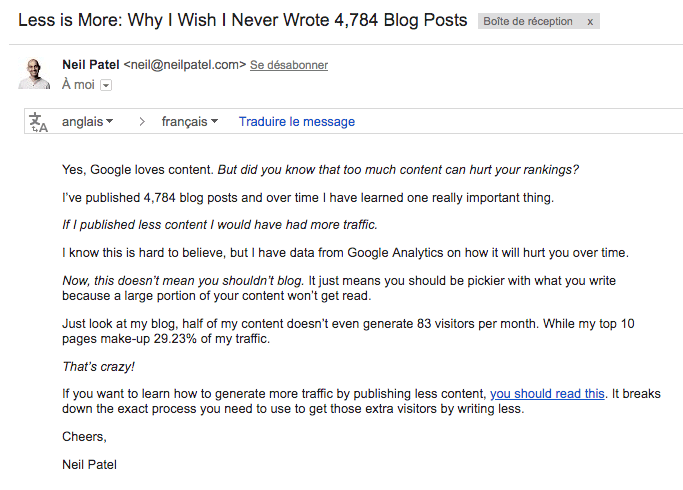Viewport: 683px width, 490px height.
Task: Click the "Cheers," closing line
Action: (x=84, y=437)
